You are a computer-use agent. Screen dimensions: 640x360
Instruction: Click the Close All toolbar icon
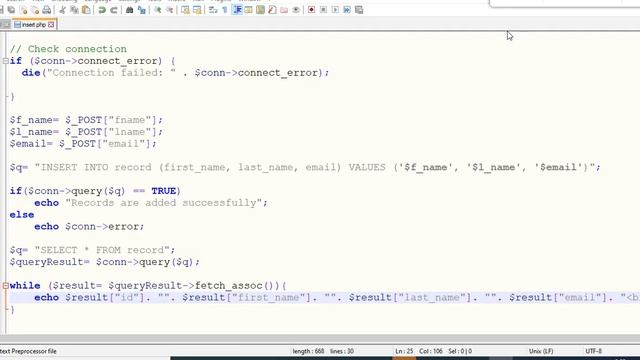(x=35, y=10)
